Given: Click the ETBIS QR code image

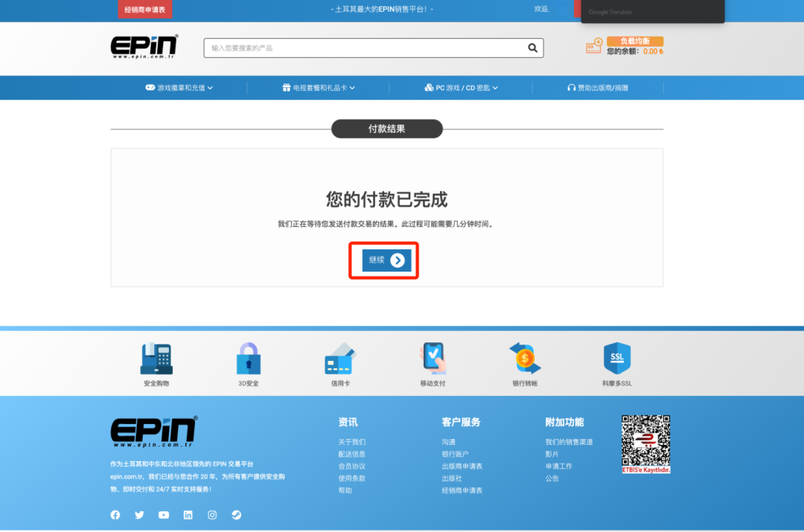Looking at the screenshot, I should tap(646, 444).
